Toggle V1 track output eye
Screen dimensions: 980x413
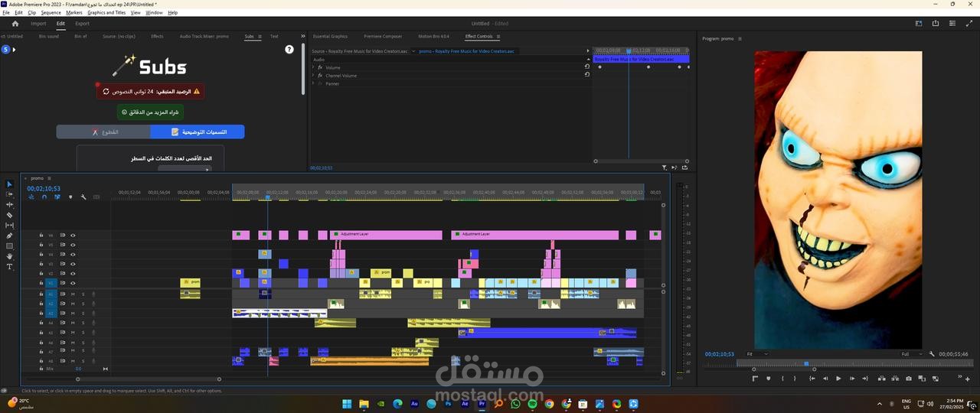point(73,283)
